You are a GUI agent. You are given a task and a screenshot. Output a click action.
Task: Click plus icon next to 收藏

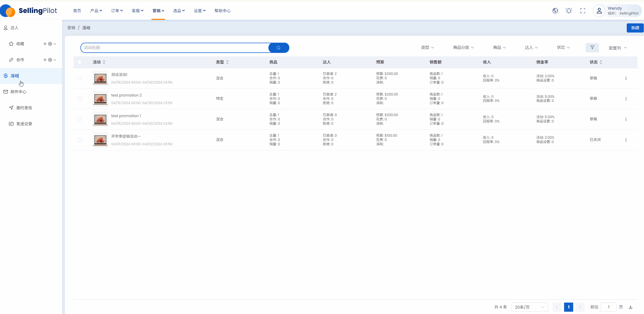pyautogui.click(x=45, y=44)
